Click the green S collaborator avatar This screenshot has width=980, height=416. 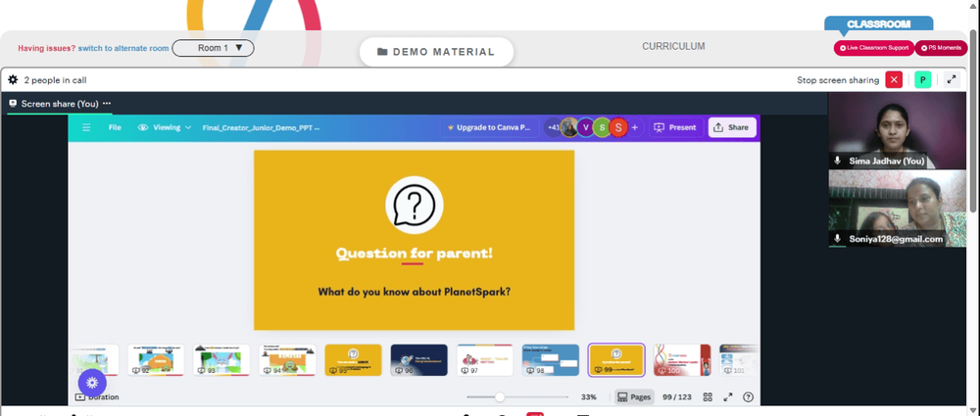pyautogui.click(x=602, y=127)
